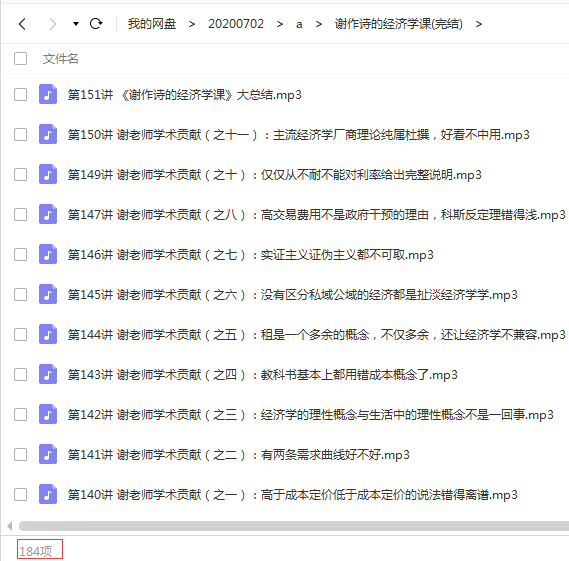Click music icon of 第146讲 file

[x=48, y=254]
